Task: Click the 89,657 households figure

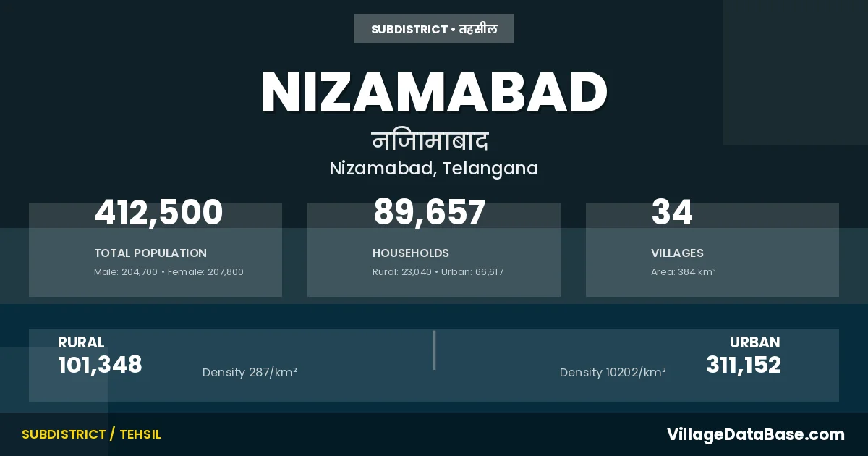Action: pos(429,214)
